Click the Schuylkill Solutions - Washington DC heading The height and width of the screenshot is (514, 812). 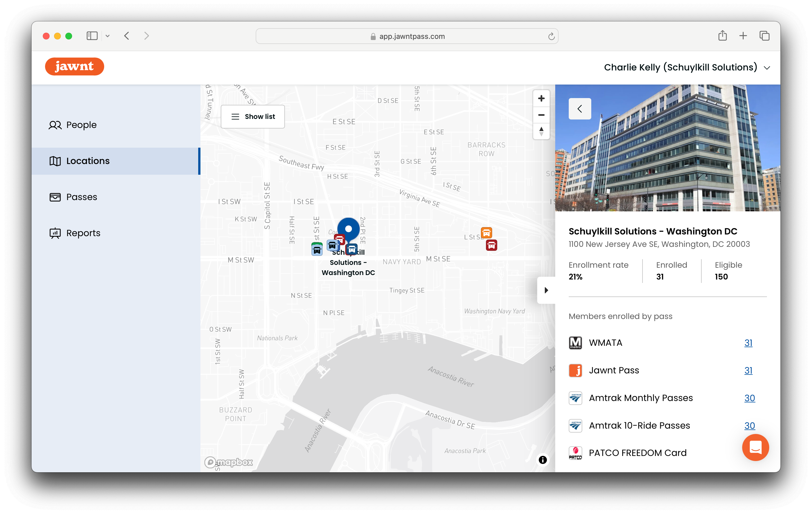point(653,231)
